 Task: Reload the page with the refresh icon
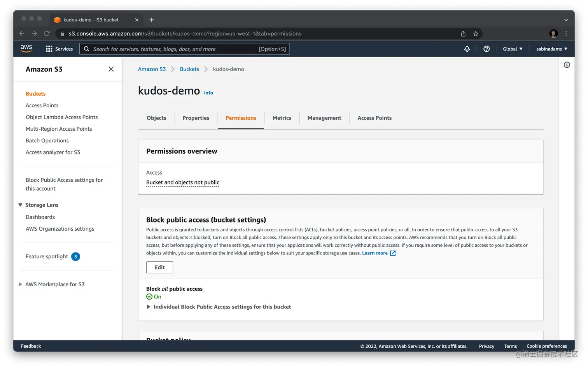click(47, 33)
